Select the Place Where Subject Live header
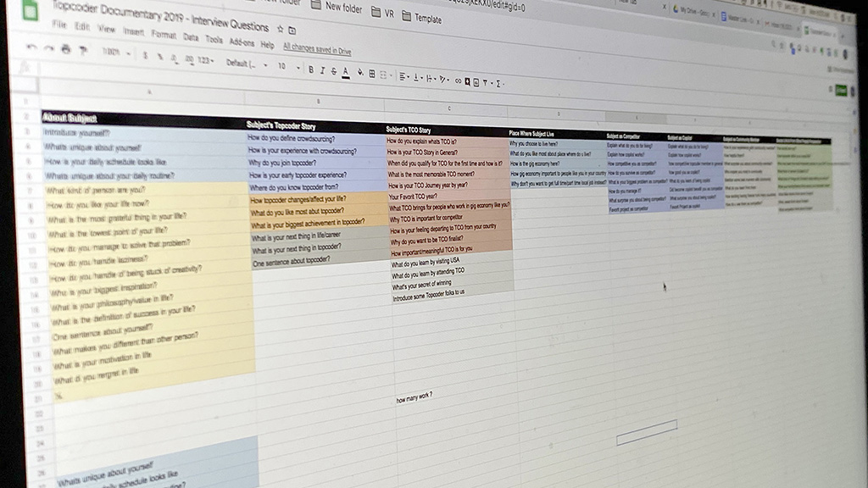This screenshot has width=868, height=488. point(557,133)
